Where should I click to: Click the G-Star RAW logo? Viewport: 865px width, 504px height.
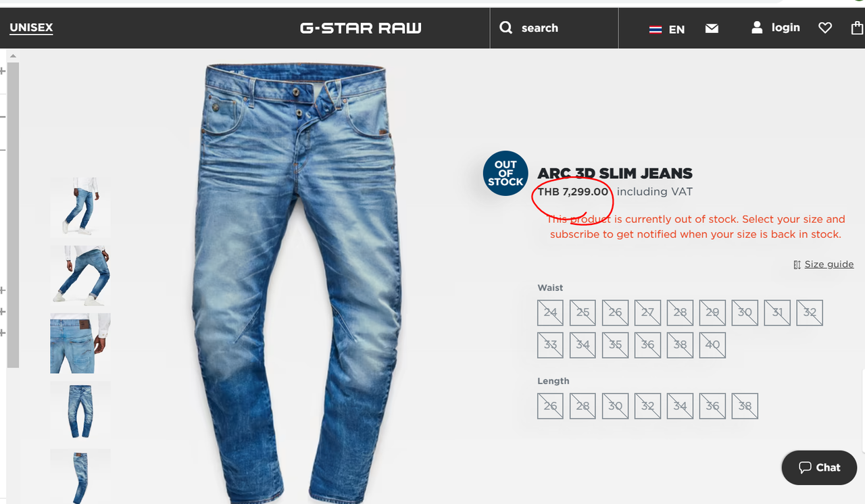coord(361,28)
